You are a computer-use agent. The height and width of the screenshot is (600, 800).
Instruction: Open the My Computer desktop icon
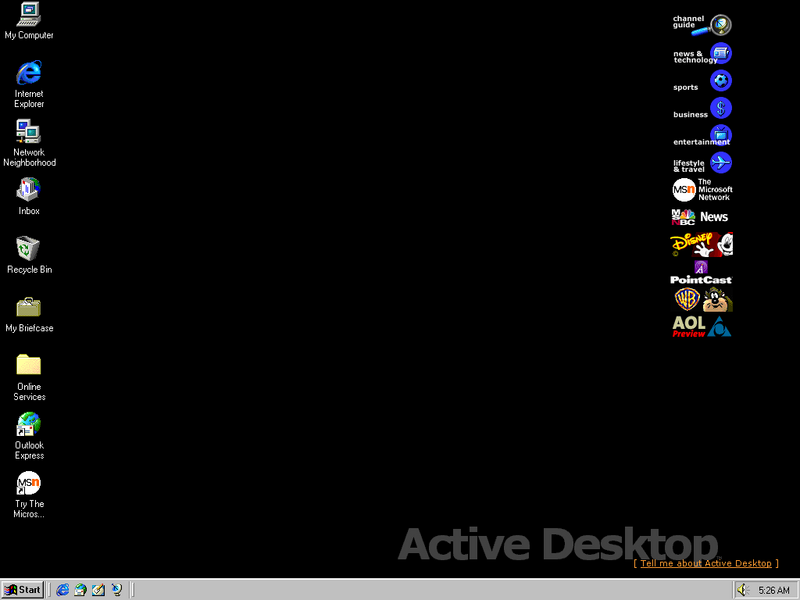pos(29,20)
